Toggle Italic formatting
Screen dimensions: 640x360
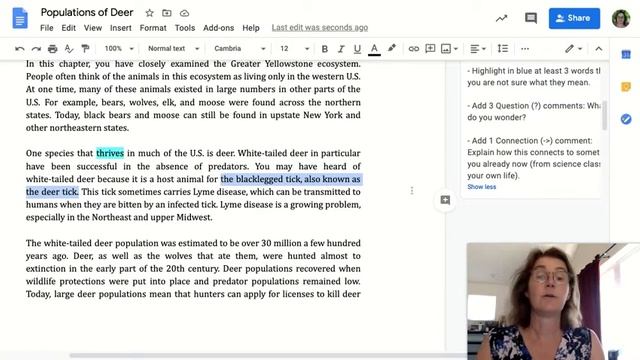[x=341, y=49]
